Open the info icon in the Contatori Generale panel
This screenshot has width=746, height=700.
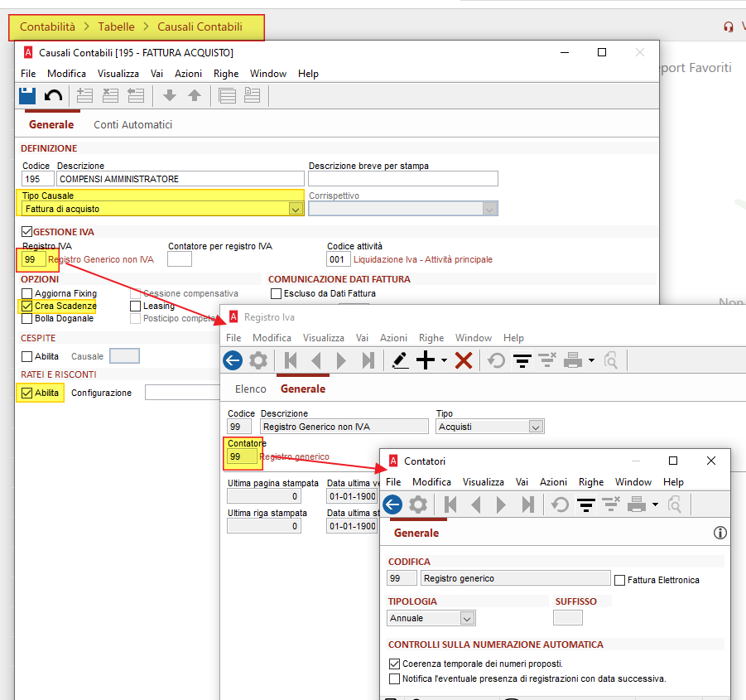tap(720, 533)
